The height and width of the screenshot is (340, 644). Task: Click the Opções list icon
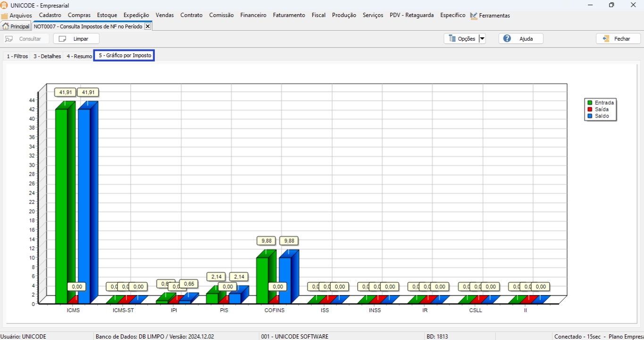tap(452, 39)
